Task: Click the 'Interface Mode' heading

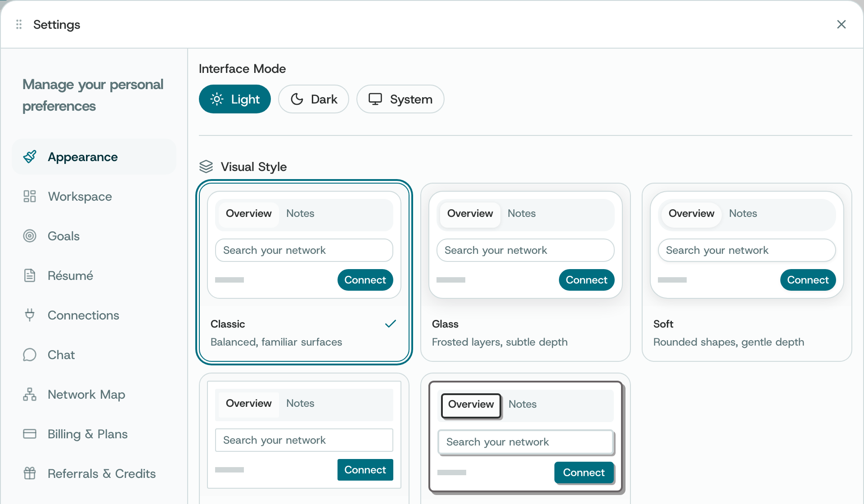Action: coord(242,68)
